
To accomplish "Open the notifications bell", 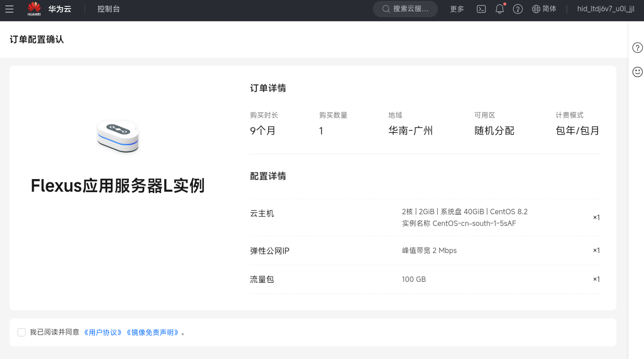I will point(500,9).
